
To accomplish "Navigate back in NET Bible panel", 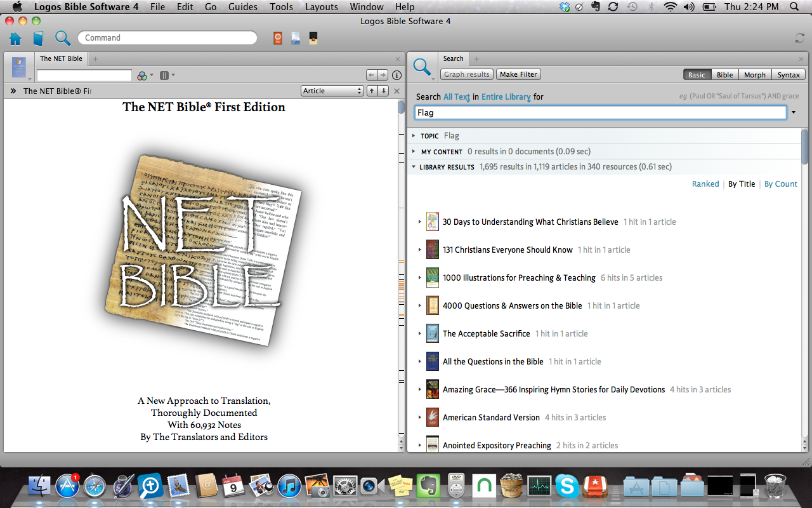I will pos(372,75).
